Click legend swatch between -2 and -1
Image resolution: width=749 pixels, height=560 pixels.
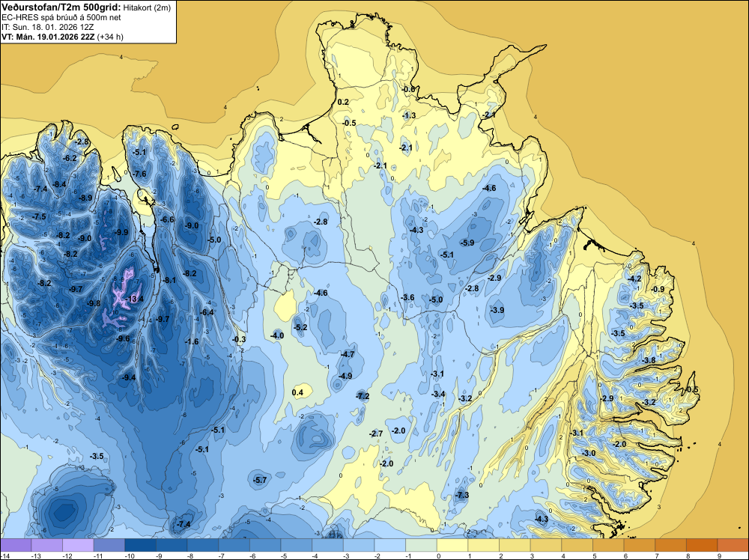390,545
